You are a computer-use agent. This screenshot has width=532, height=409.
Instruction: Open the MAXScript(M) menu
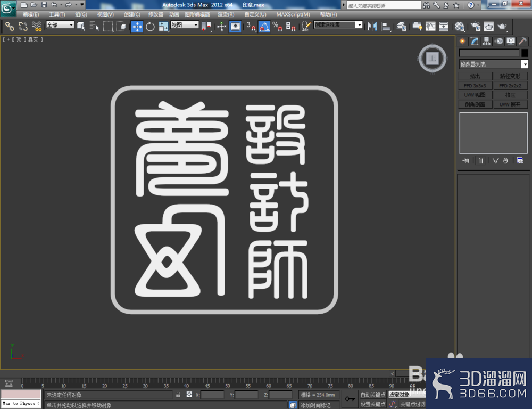(293, 14)
